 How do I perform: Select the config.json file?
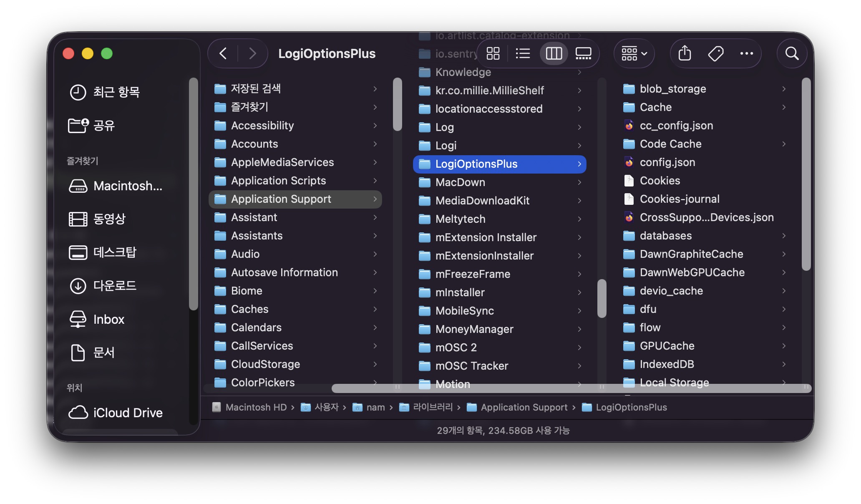[x=667, y=162]
